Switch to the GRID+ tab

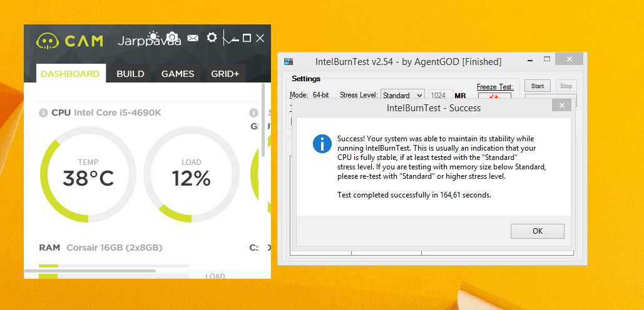pos(225,73)
